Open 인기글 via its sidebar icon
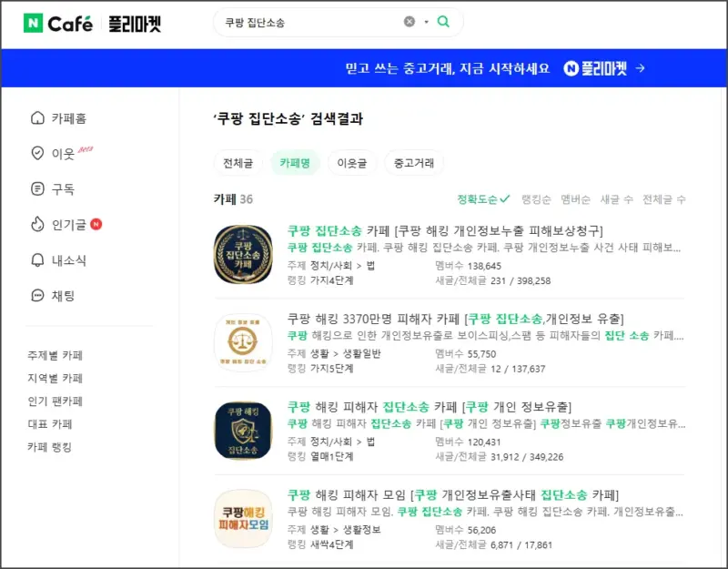Image resolution: width=728 pixels, height=569 pixels. tap(36, 224)
